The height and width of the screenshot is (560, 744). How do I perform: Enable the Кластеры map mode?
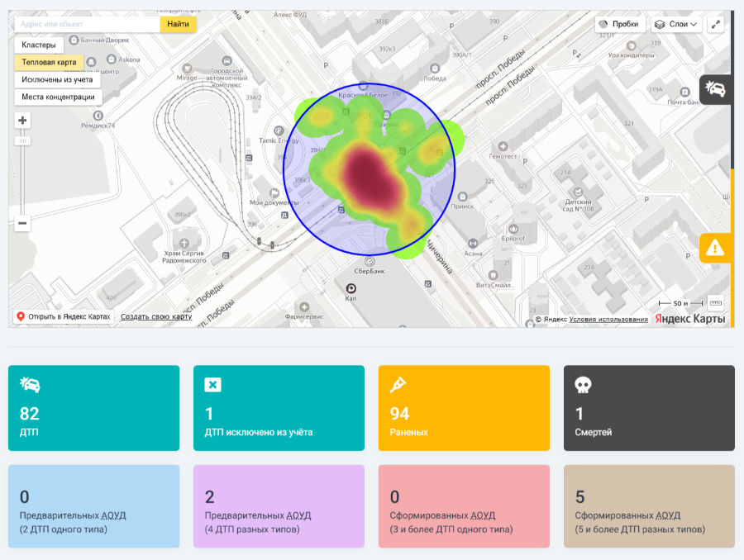click(x=39, y=45)
